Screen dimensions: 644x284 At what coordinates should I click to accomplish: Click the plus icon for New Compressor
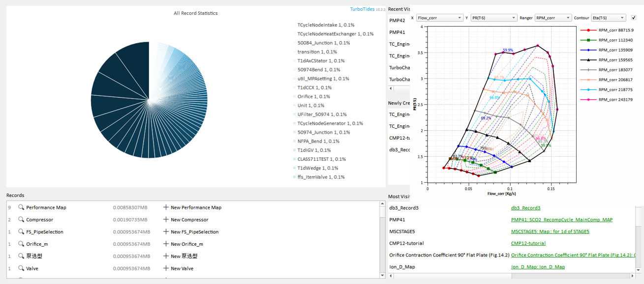click(x=165, y=219)
